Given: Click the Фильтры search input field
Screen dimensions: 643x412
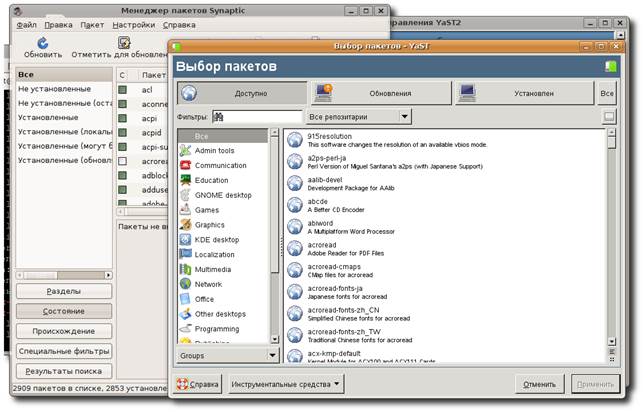Looking at the screenshot, I should pos(257,117).
